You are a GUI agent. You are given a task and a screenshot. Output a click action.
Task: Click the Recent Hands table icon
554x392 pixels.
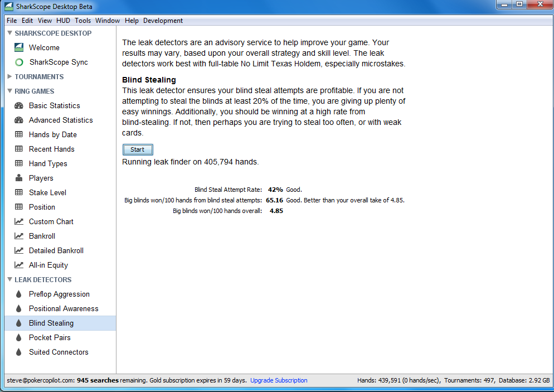19,149
